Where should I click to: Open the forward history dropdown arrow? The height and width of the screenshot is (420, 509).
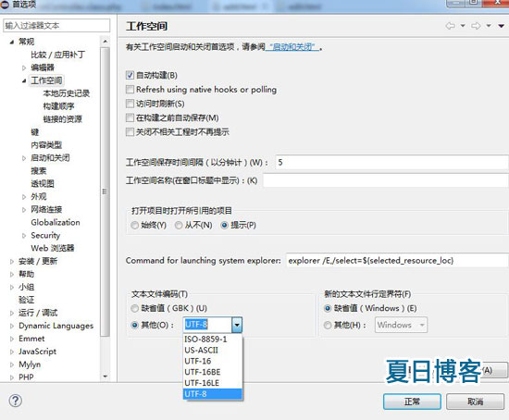click(489, 26)
